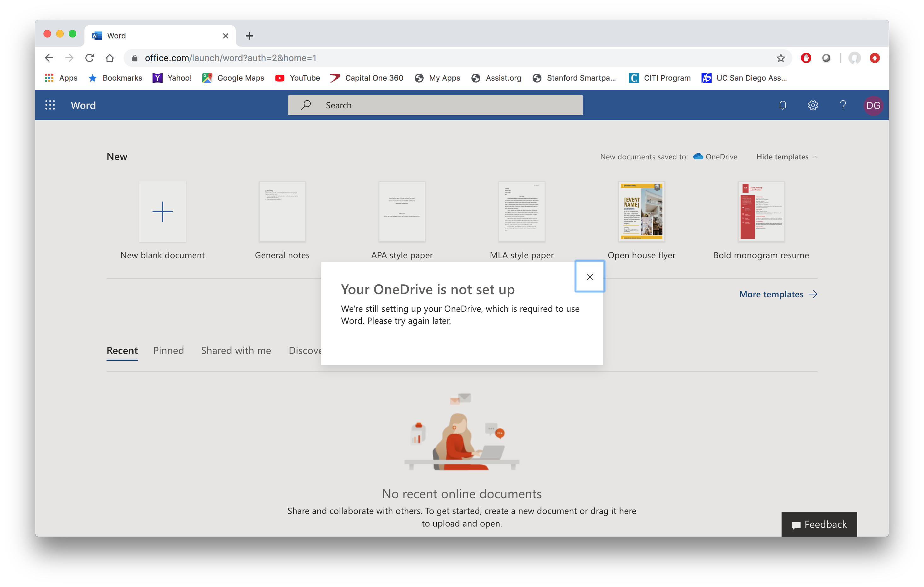Reload the page

point(90,58)
